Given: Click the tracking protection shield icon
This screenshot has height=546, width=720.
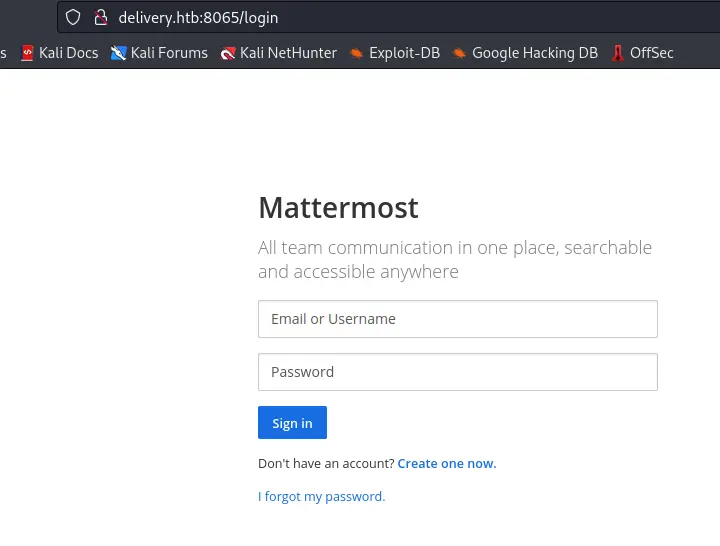Looking at the screenshot, I should (x=73, y=17).
